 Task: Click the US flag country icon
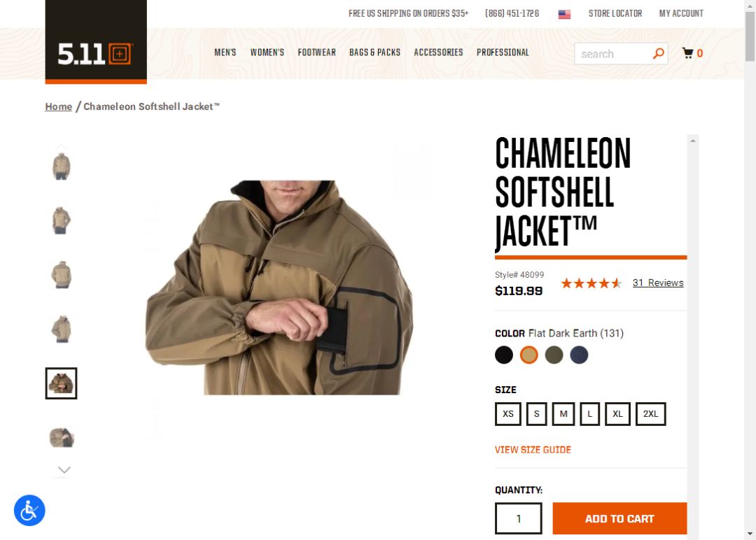coord(564,14)
